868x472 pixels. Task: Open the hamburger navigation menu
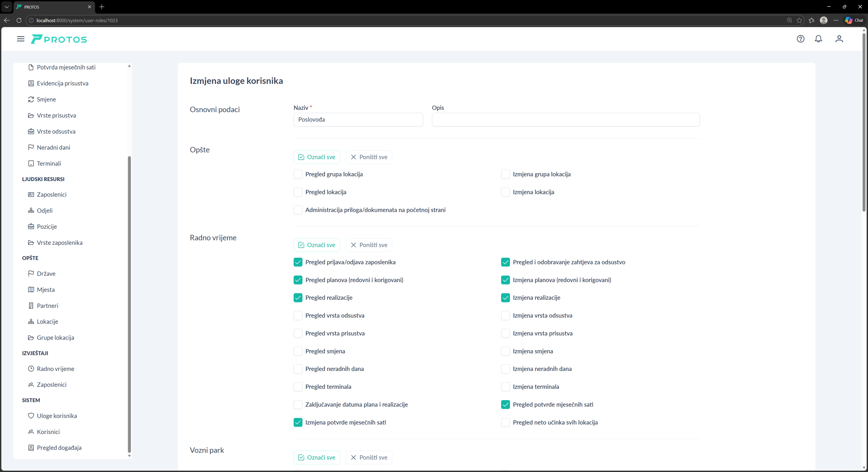tap(21, 39)
